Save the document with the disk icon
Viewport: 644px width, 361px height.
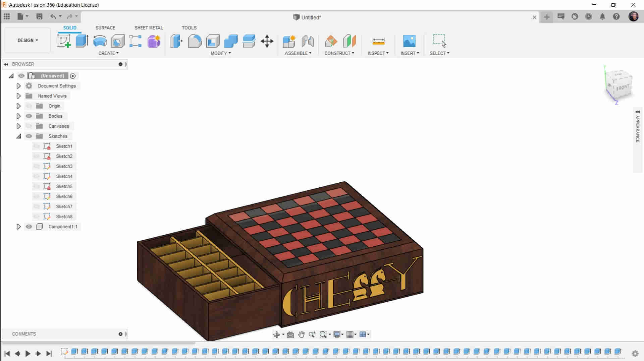[39, 16]
